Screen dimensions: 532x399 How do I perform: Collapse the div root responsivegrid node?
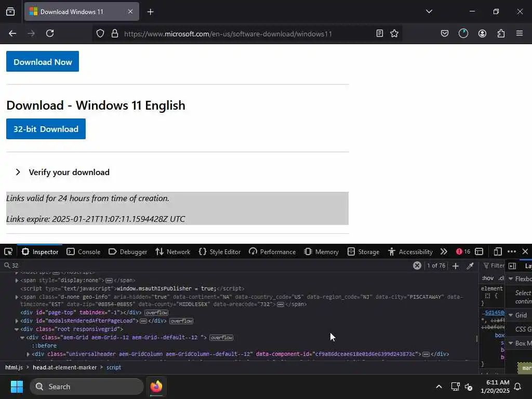click(17, 329)
